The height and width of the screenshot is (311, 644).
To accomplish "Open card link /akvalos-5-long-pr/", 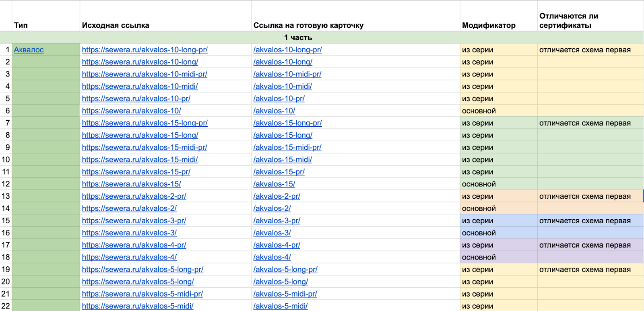I will (285, 270).
